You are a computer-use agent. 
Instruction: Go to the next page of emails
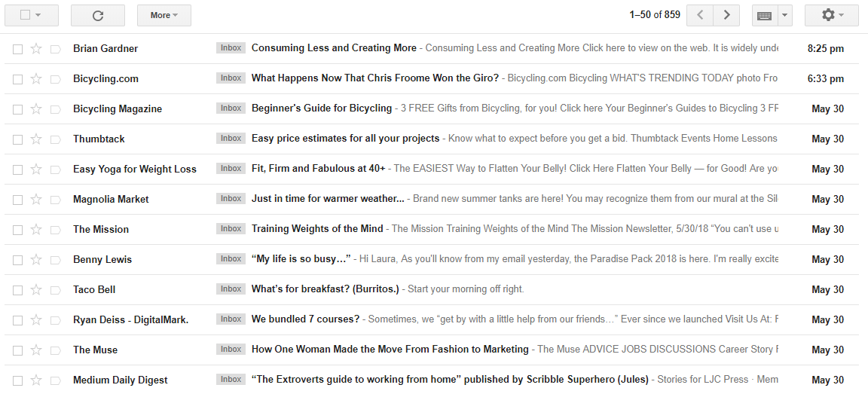727,16
